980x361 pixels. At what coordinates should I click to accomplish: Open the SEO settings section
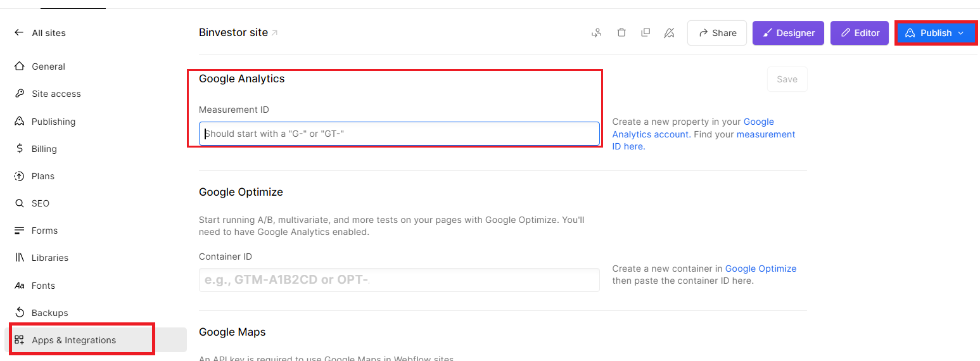click(40, 203)
